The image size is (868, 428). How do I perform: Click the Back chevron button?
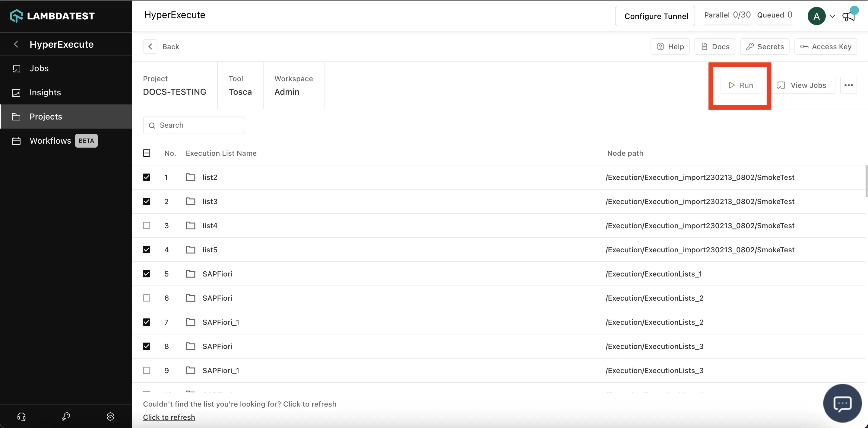(x=150, y=46)
